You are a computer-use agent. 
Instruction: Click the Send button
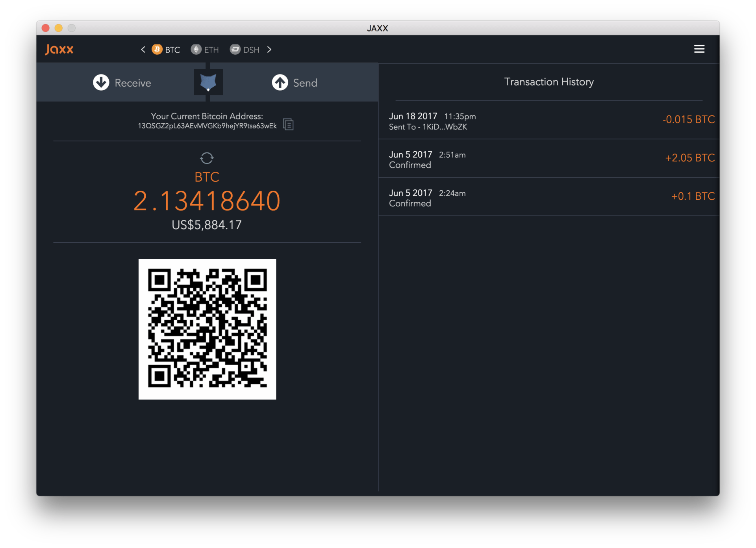coord(295,83)
